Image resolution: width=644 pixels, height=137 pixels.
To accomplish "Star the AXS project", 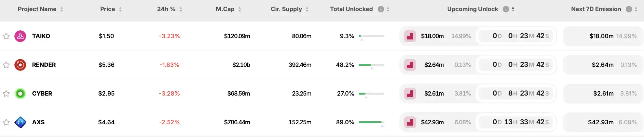I will pyautogui.click(x=6, y=122).
